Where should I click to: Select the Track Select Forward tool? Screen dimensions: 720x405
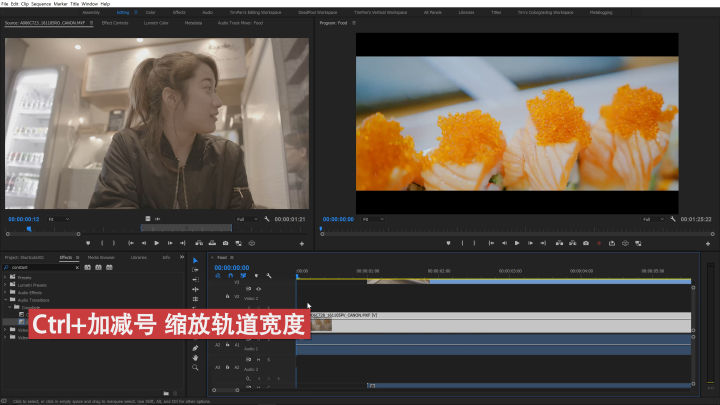click(195, 270)
